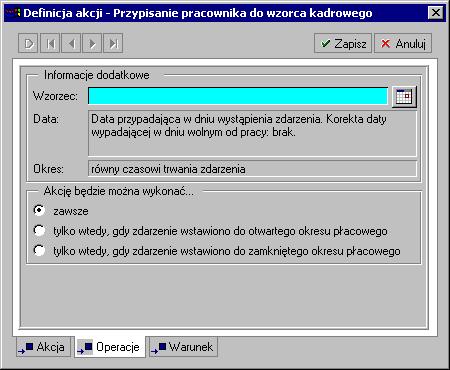Click the 'Okres:' field label
This screenshot has height=370, width=450.
click(48, 169)
